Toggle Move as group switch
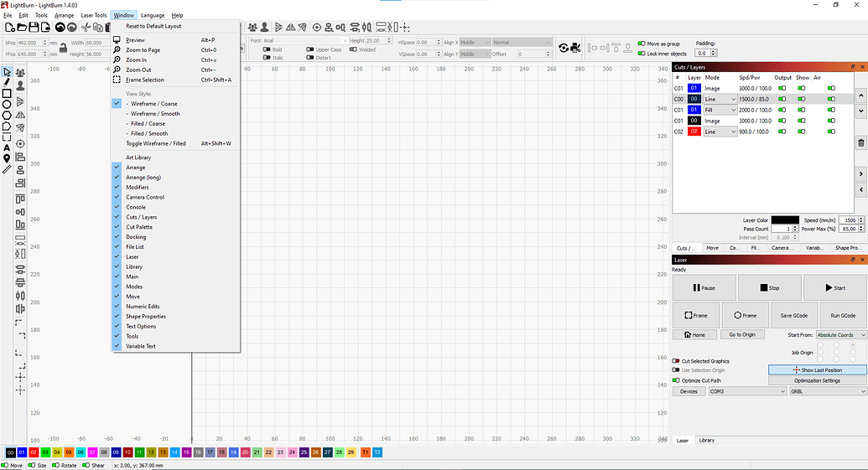Viewport: 868px width, 470px height. [x=641, y=43]
